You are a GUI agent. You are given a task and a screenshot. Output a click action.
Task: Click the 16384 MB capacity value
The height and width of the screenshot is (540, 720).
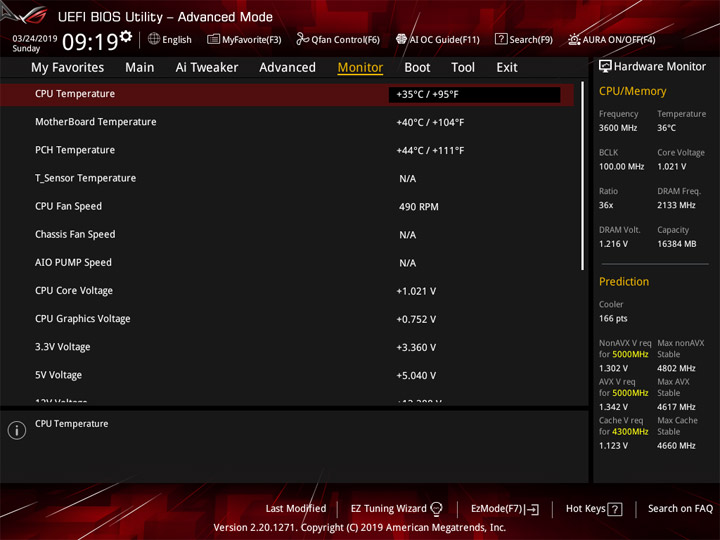677,244
